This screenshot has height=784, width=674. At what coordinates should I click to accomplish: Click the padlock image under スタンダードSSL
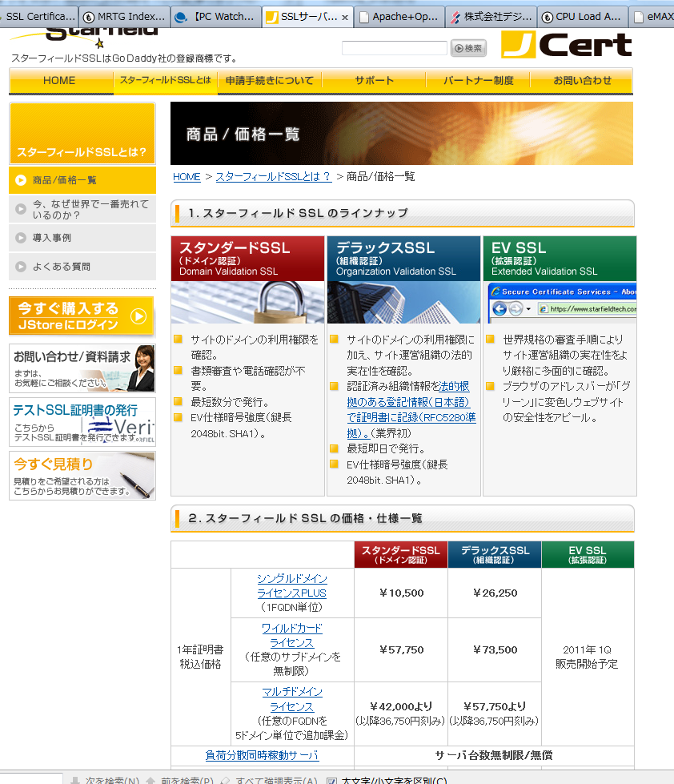pyautogui.click(x=248, y=302)
